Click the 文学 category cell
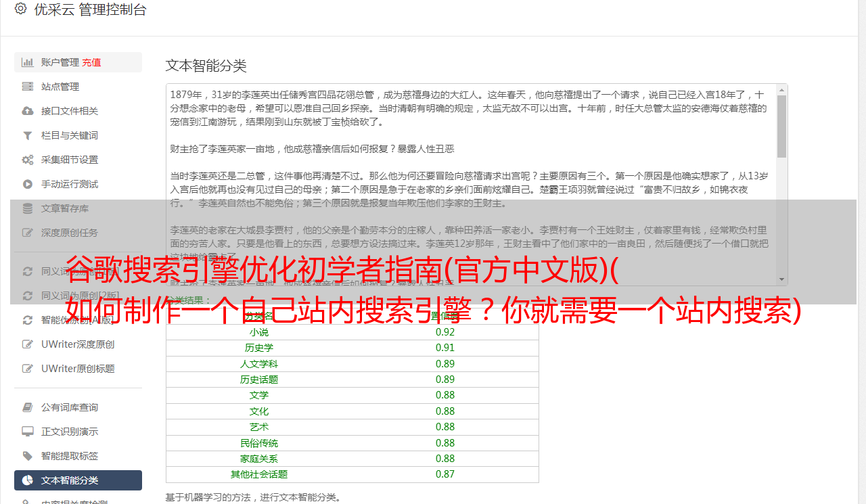Image resolution: width=866 pixels, height=504 pixels. [259, 395]
